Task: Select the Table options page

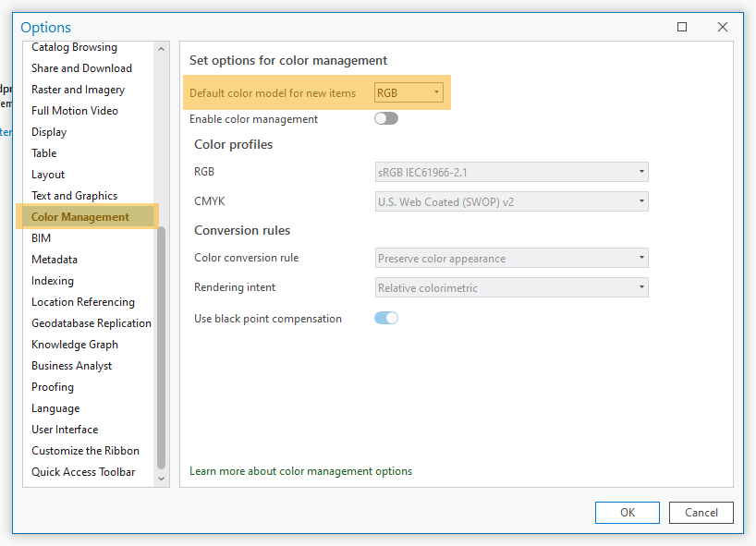Action: click(43, 152)
